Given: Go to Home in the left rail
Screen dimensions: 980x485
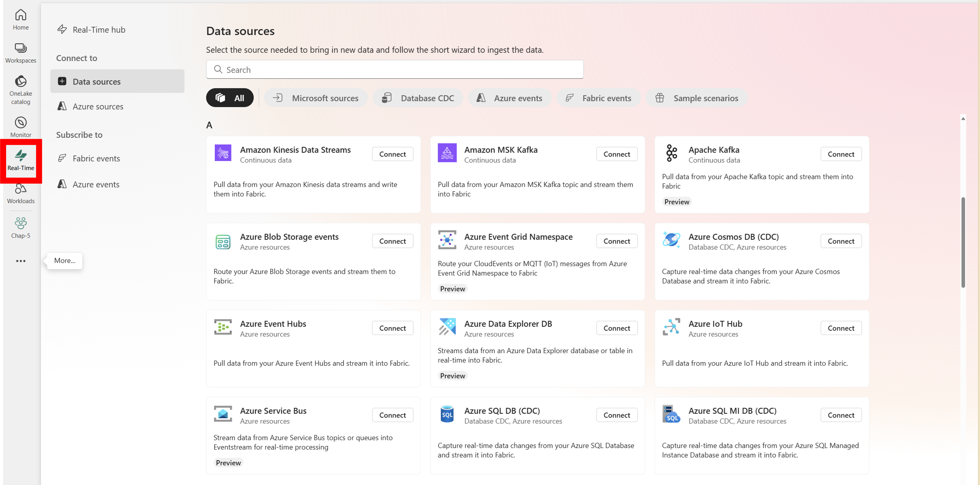Looking at the screenshot, I should point(21,20).
